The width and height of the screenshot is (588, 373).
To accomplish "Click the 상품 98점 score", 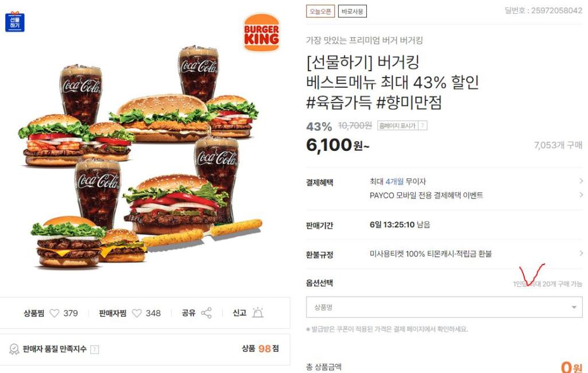I will pyautogui.click(x=260, y=349).
